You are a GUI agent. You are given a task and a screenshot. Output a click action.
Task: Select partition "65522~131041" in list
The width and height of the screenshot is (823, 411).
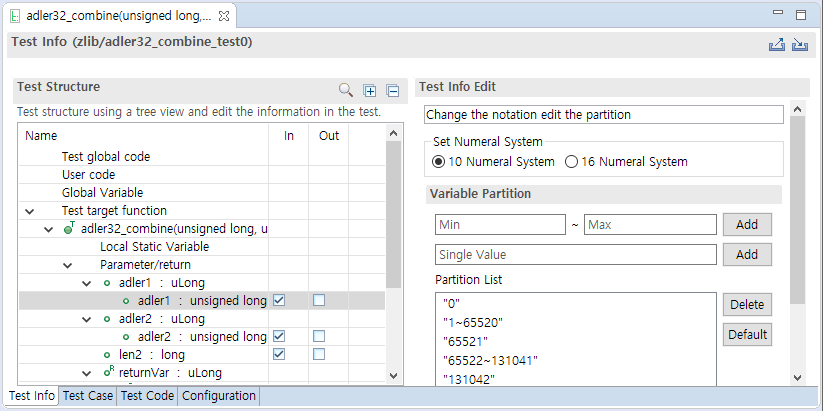(576, 361)
